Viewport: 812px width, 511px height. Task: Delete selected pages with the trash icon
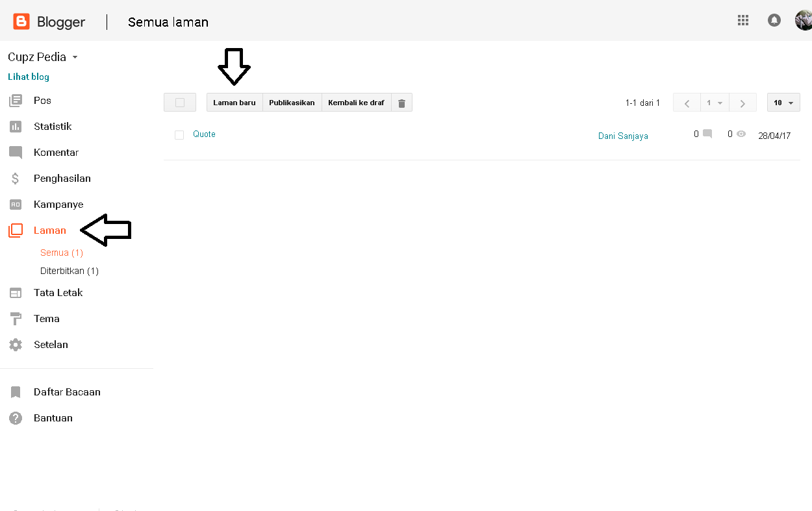[x=401, y=102]
